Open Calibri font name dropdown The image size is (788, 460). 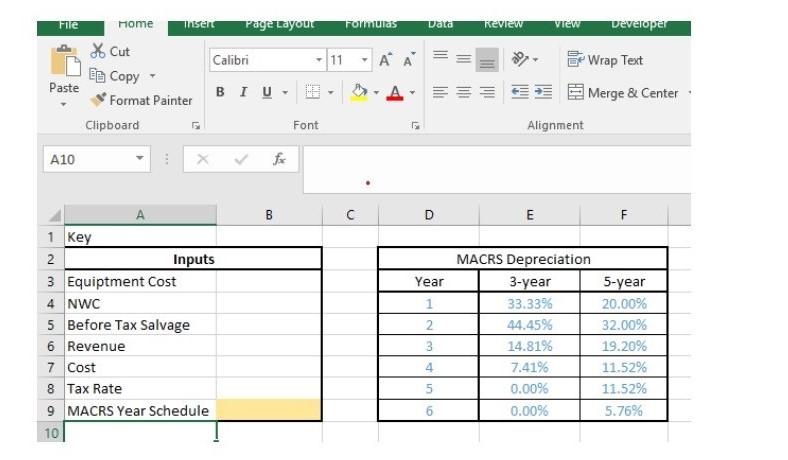[x=319, y=60]
